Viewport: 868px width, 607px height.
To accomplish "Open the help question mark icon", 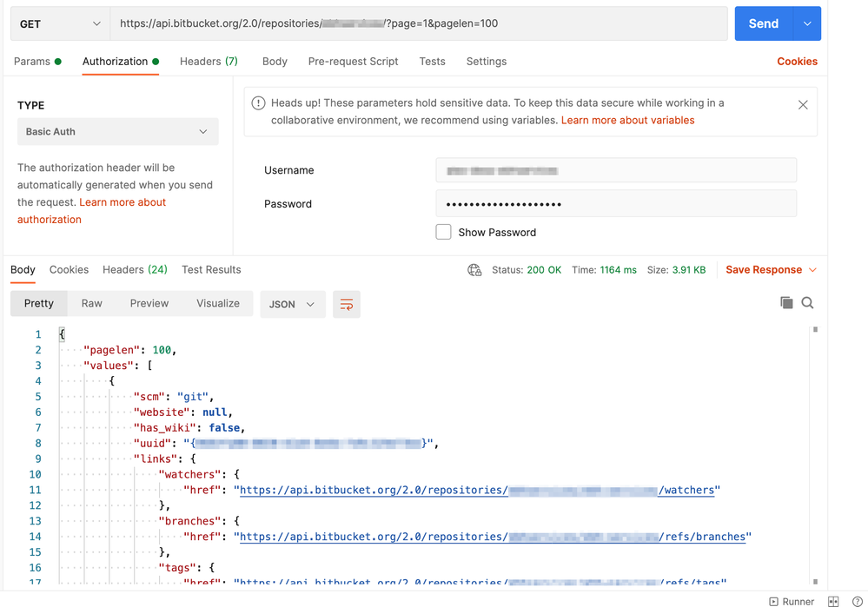I will click(857, 602).
